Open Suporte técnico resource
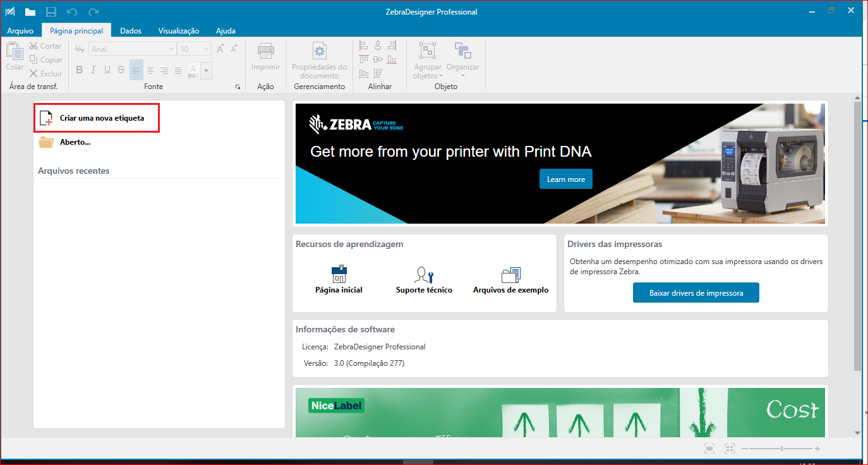868x465 pixels. click(424, 280)
